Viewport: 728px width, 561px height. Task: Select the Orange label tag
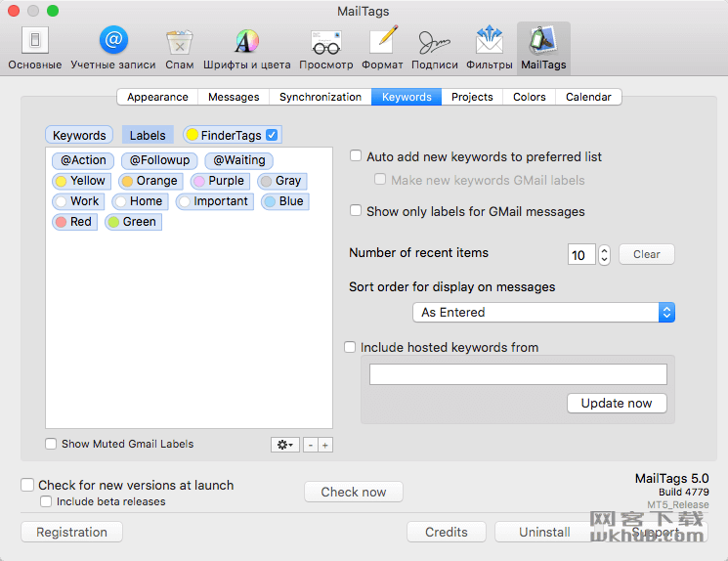(150, 181)
